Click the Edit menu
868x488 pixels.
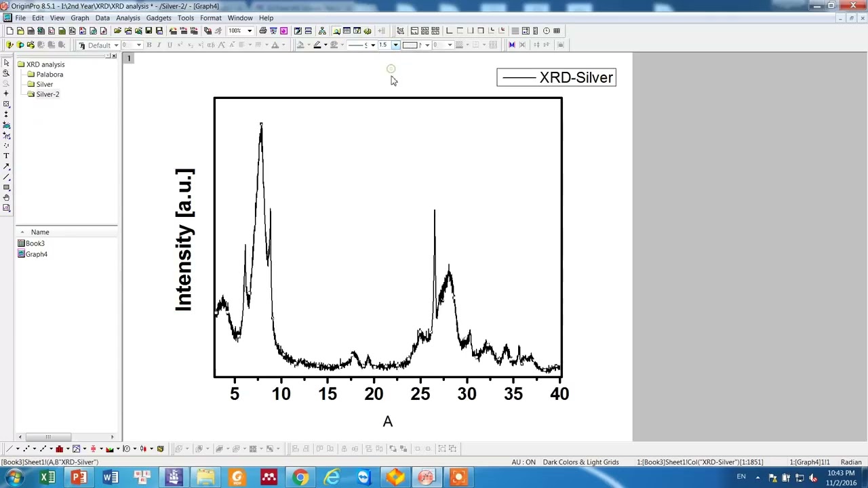(38, 18)
